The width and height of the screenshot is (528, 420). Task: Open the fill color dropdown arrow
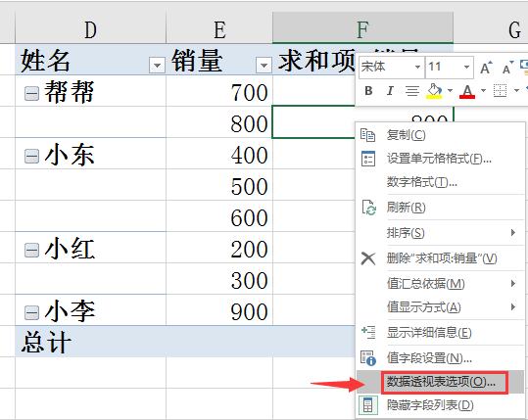click(x=450, y=90)
